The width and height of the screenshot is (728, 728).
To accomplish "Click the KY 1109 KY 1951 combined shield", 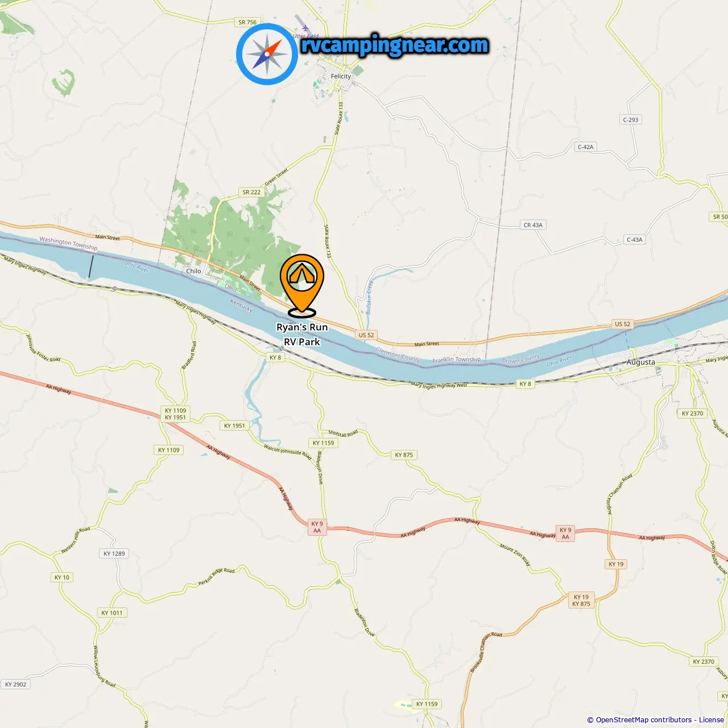I will coord(175,414).
